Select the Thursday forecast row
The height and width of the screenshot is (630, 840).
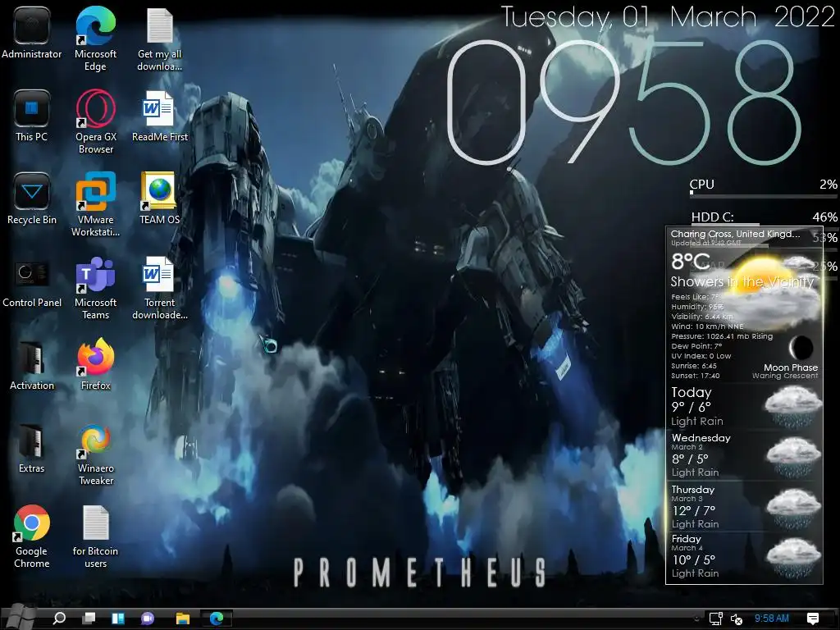pos(744,506)
